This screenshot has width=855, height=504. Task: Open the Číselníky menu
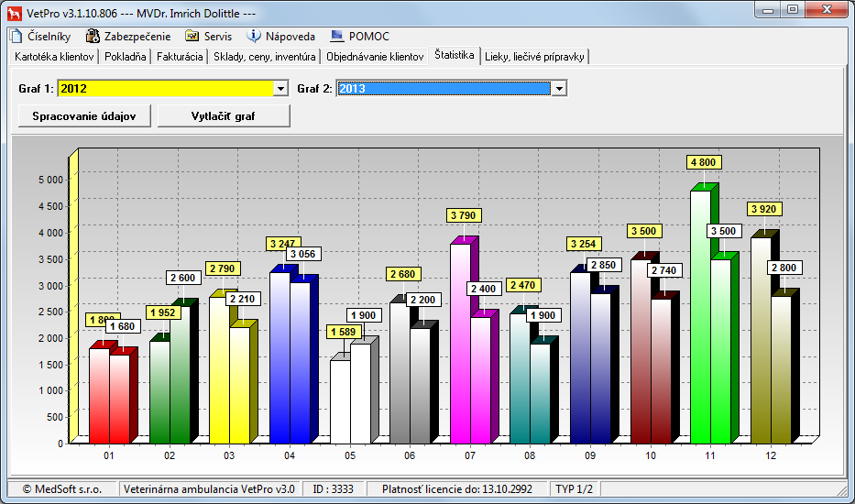[49, 37]
